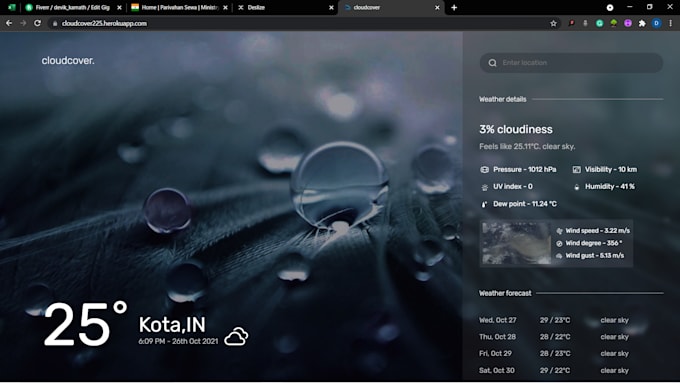
Task: Switch to the Parivahan Sewa tab
Action: 180,7
